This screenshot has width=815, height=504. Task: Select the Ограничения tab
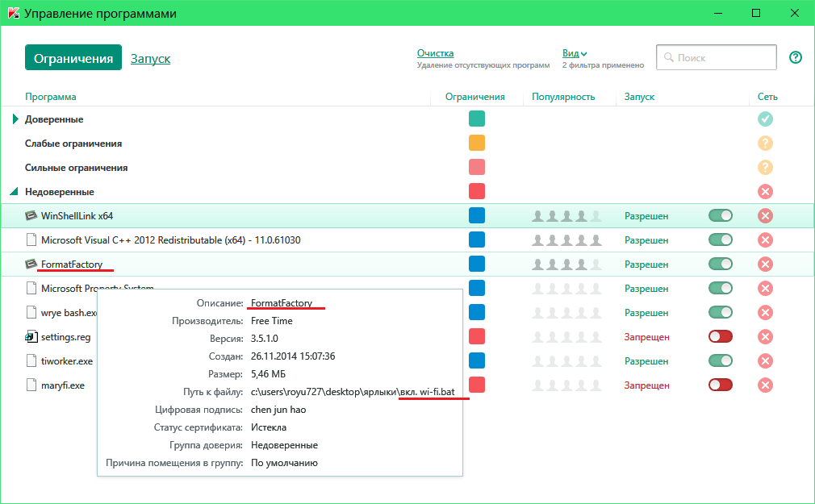[73, 58]
